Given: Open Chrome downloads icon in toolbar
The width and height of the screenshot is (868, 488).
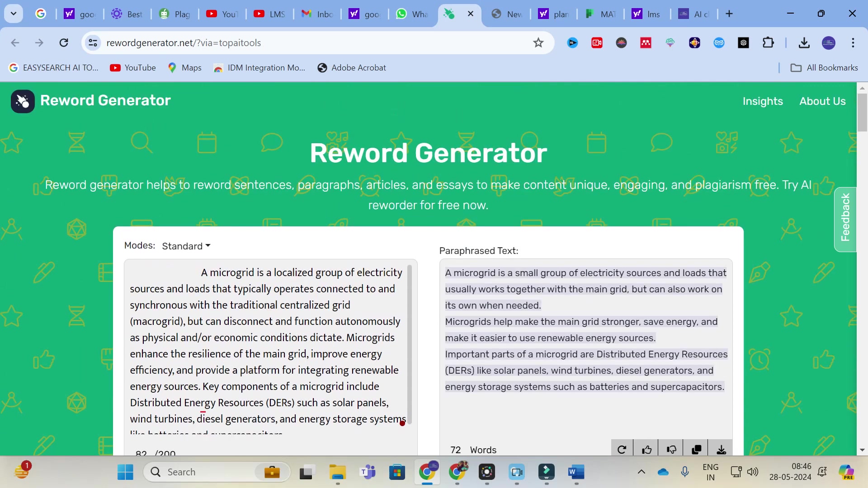Looking at the screenshot, I should click(x=804, y=43).
